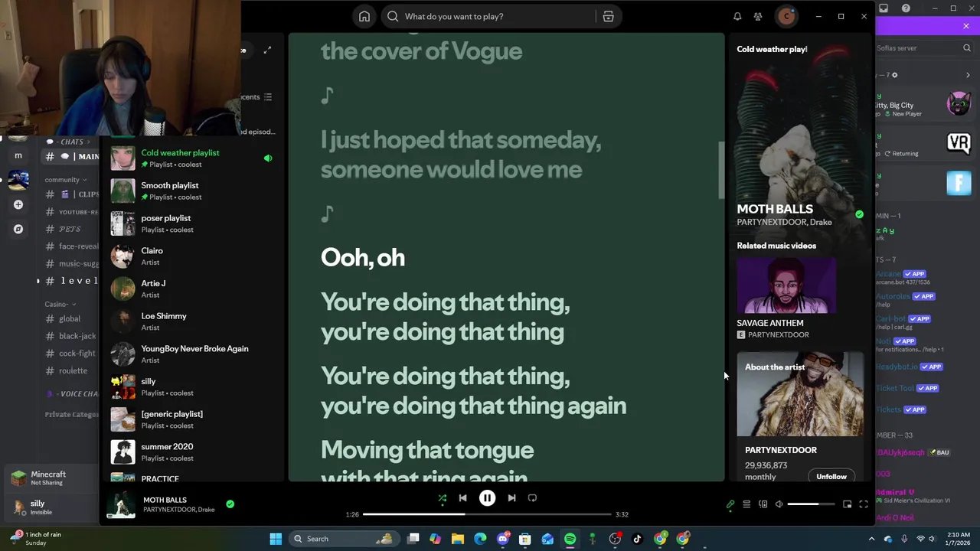Open Smooth playlist
Viewport: 980px width, 551px height.
pyautogui.click(x=191, y=191)
